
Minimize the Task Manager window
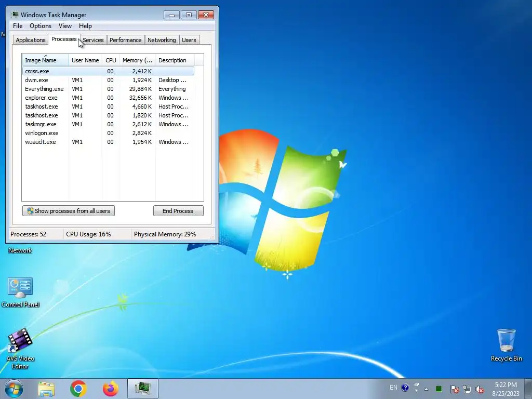[x=171, y=15]
